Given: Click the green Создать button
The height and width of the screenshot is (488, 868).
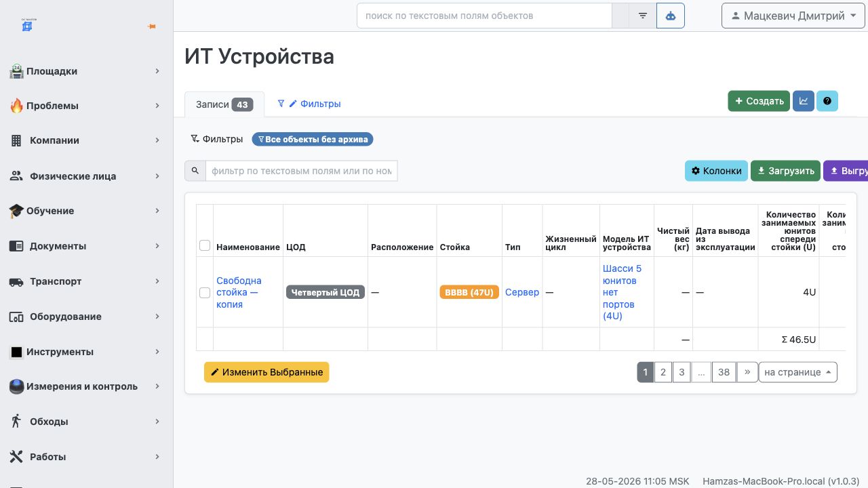Looking at the screenshot, I should [759, 101].
